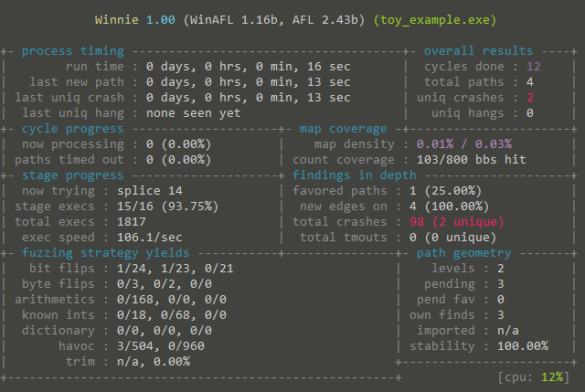Select the now trying value splice 14
This screenshot has width=585, height=392.
(x=150, y=191)
